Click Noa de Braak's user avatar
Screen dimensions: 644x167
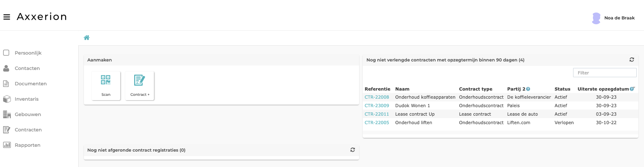tap(596, 18)
